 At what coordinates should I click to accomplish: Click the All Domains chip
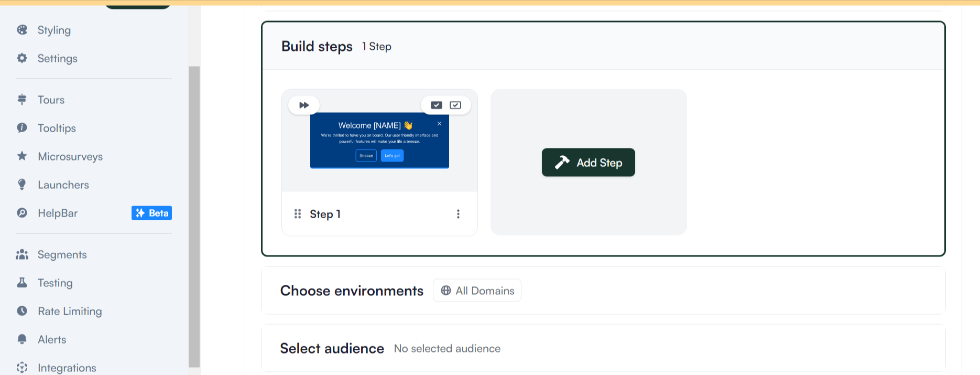[477, 291]
